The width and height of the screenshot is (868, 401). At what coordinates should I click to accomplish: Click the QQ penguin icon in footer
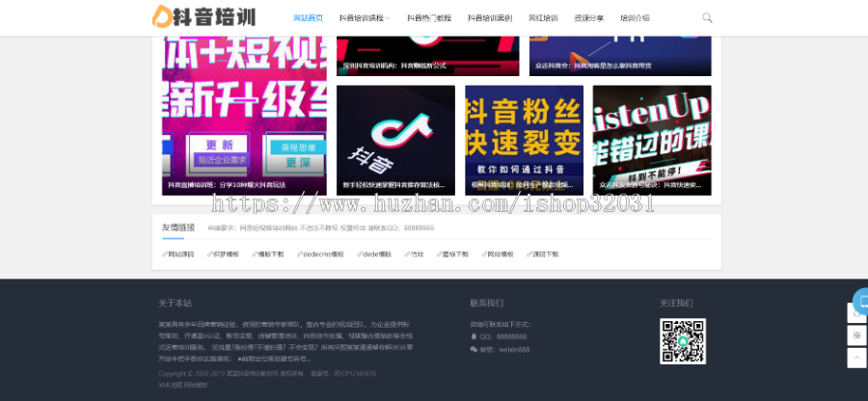pos(474,336)
